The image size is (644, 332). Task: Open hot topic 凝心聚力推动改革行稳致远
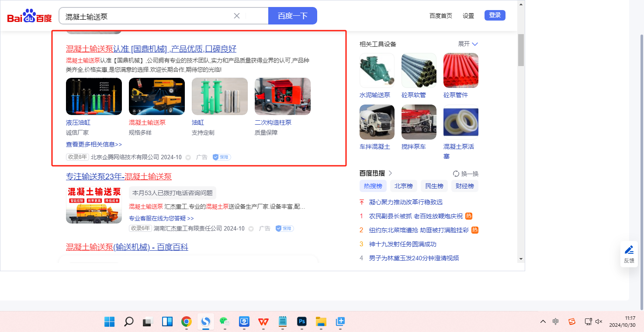(x=406, y=202)
